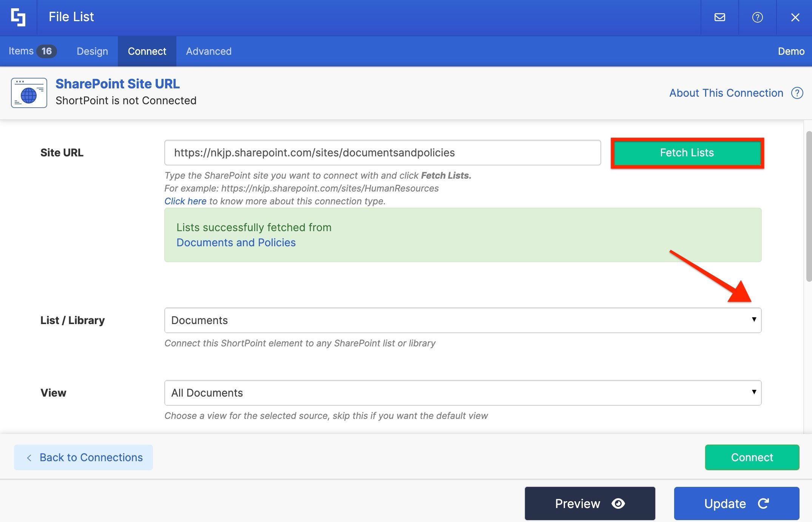The image size is (812, 522).
Task: Open About This Connection link
Action: 726,93
